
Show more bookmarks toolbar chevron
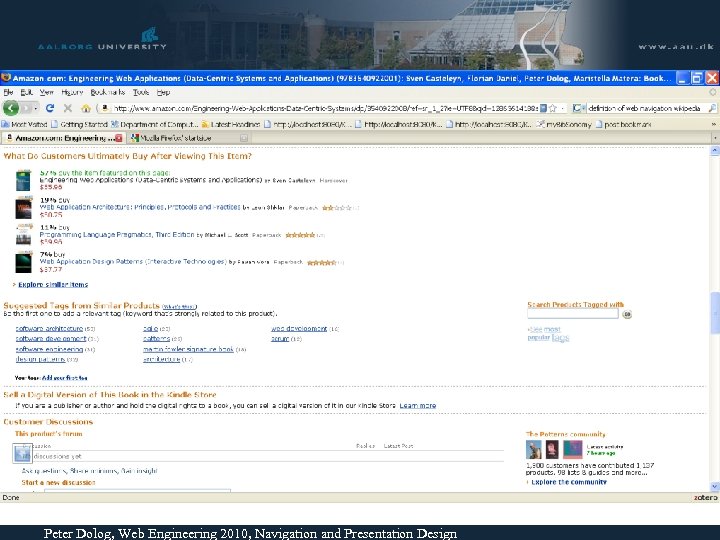(714, 124)
